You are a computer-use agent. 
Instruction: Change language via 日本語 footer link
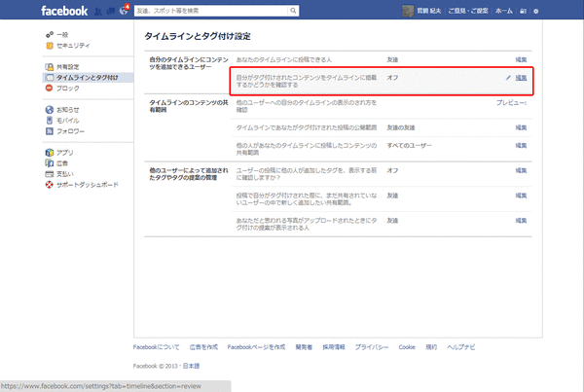click(191, 366)
